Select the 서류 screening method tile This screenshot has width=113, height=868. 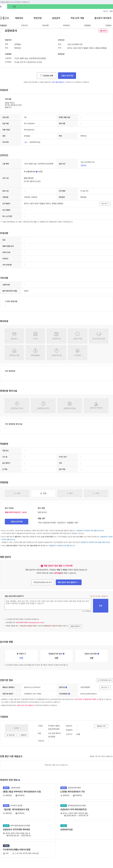pos(17,493)
